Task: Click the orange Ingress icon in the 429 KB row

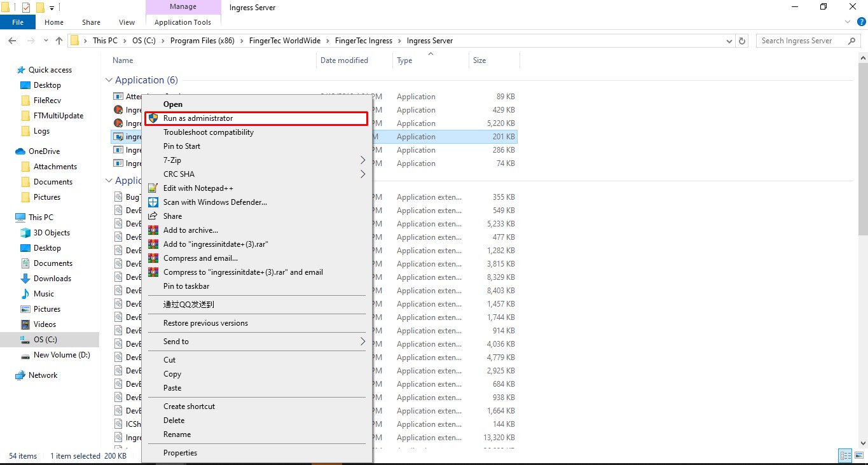Action: tap(118, 110)
